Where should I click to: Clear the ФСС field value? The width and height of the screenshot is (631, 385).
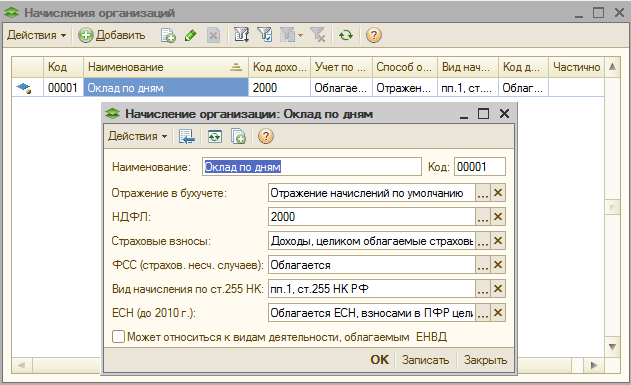498,265
